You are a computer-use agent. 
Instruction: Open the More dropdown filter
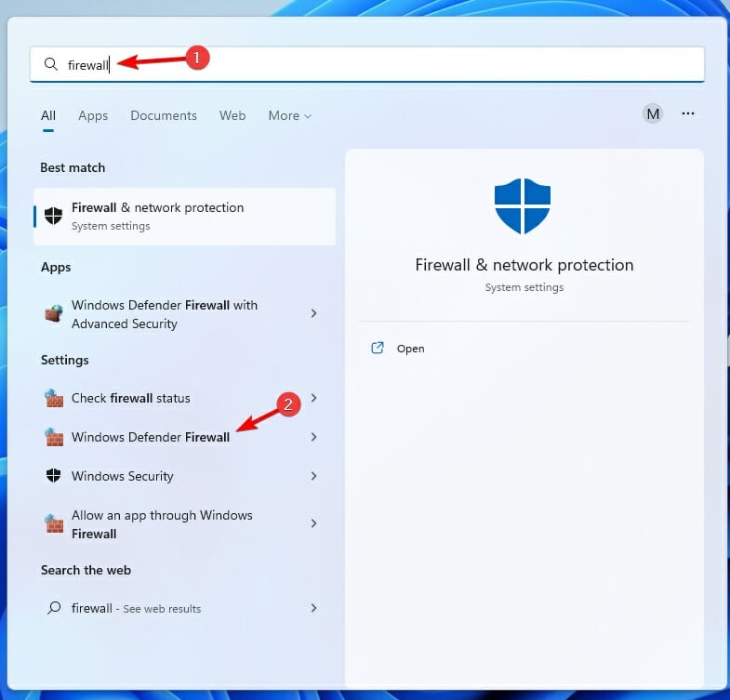(x=289, y=115)
